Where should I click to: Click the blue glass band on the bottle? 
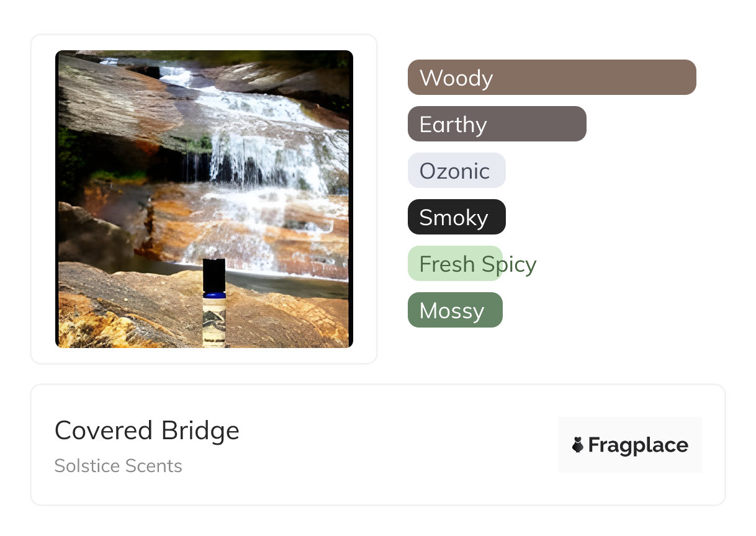tap(214, 295)
